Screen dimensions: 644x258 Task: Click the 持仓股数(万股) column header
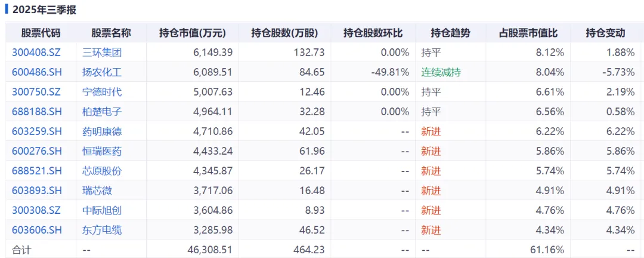tap(284, 33)
